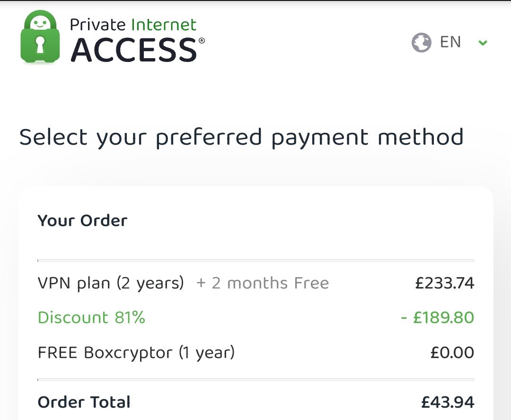Click the divider line above Order Total
Viewport: 511px width, 420px height.
tap(255, 379)
